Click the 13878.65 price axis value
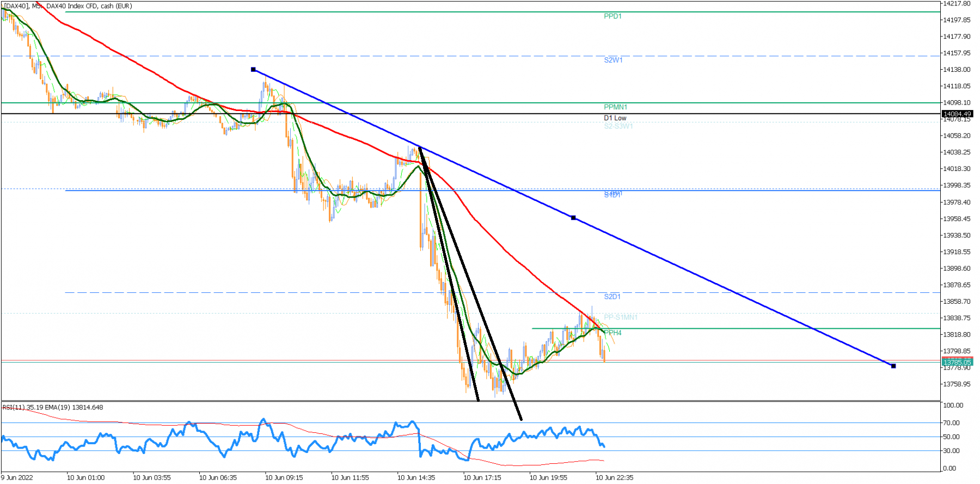The width and height of the screenshot is (980, 484). pyautogui.click(x=957, y=285)
